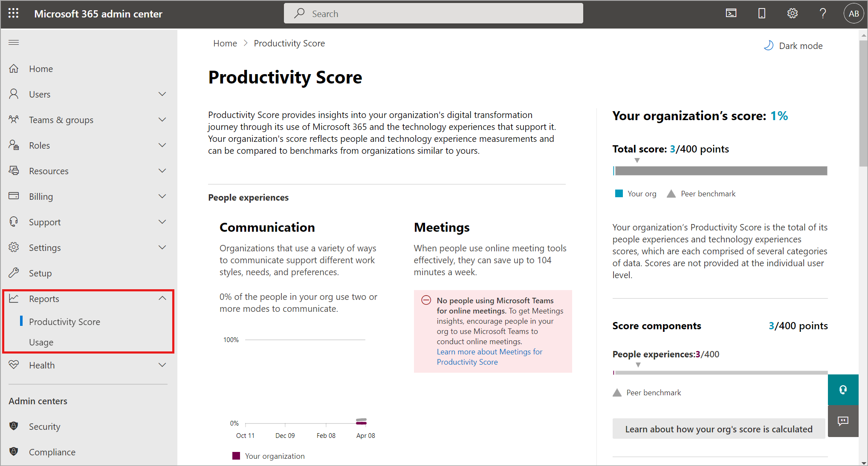Open the feedback chat floating button
Screen dimensions: 868x466
pos(843,421)
